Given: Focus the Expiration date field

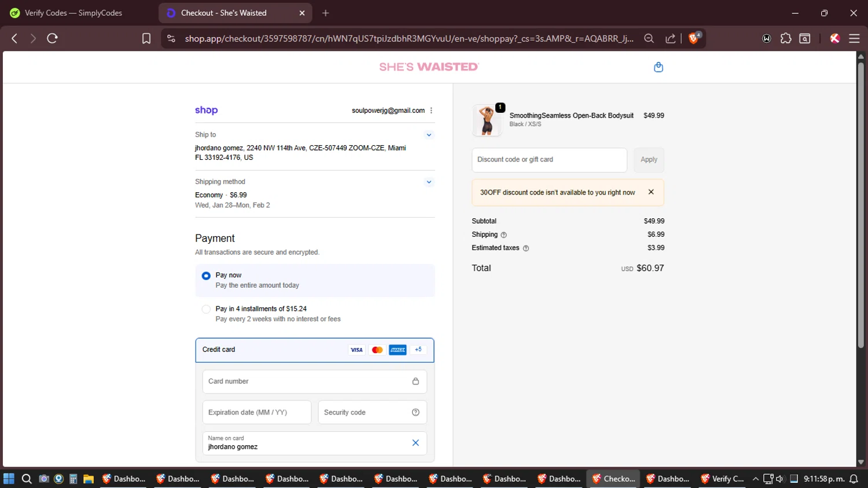Looking at the screenshot, I should (x=257, y=412).
